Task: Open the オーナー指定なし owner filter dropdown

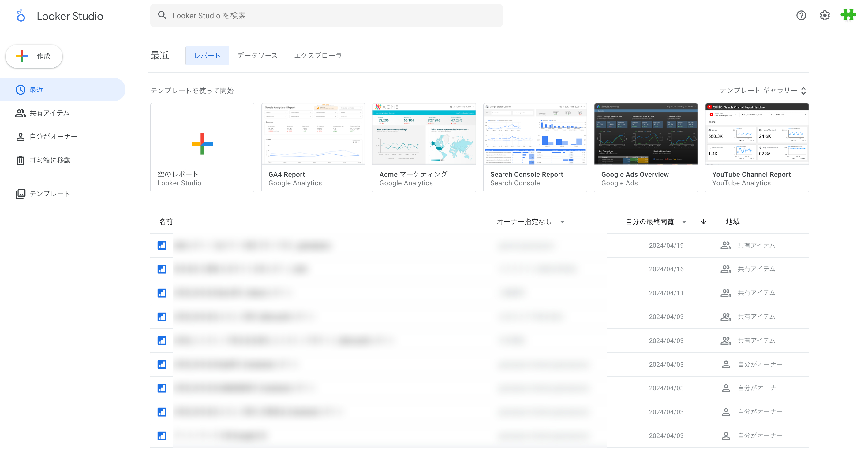Action: click(x=531, y=222)
